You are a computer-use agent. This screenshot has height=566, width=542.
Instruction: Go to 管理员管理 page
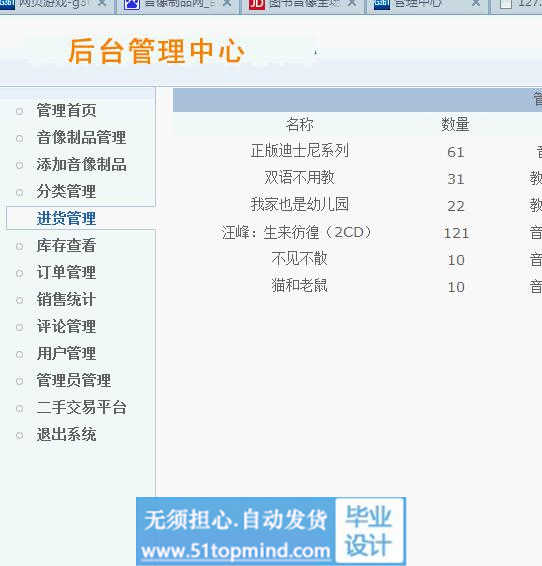74,380
